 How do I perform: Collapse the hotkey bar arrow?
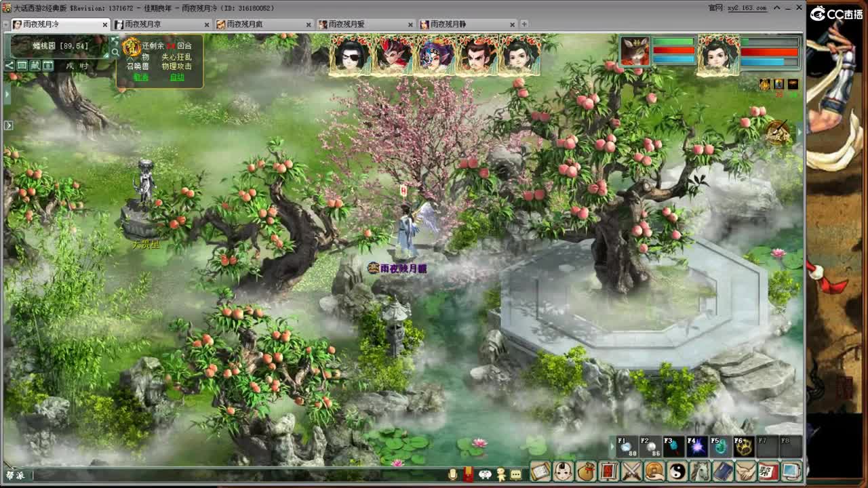(612, 447)
